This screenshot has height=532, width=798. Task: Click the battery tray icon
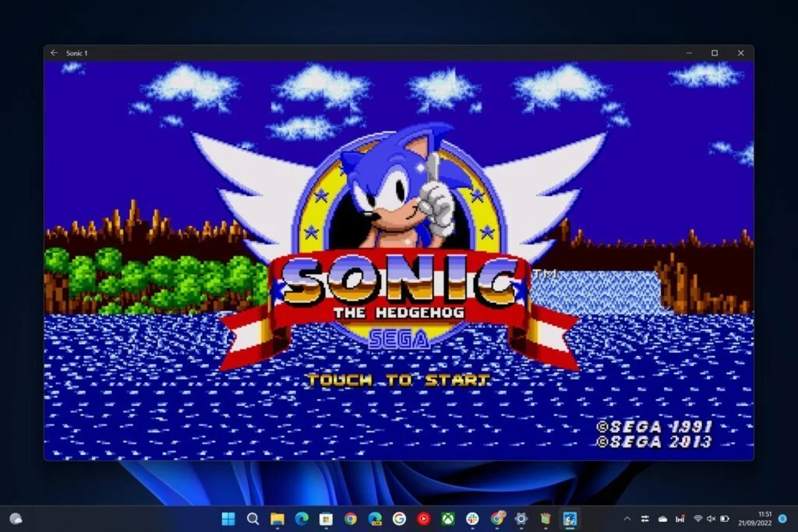pos(725,519)
